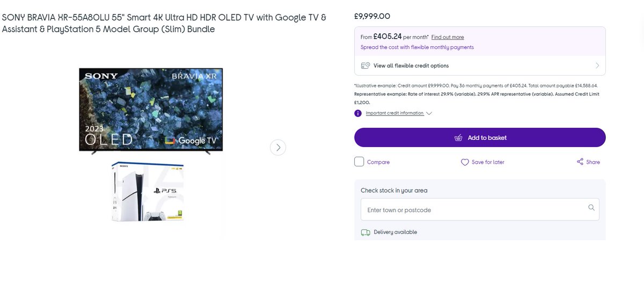644x307 pixels.
Task: Click the basket icon in Add to basket
Action: click(x=458, y=138)
